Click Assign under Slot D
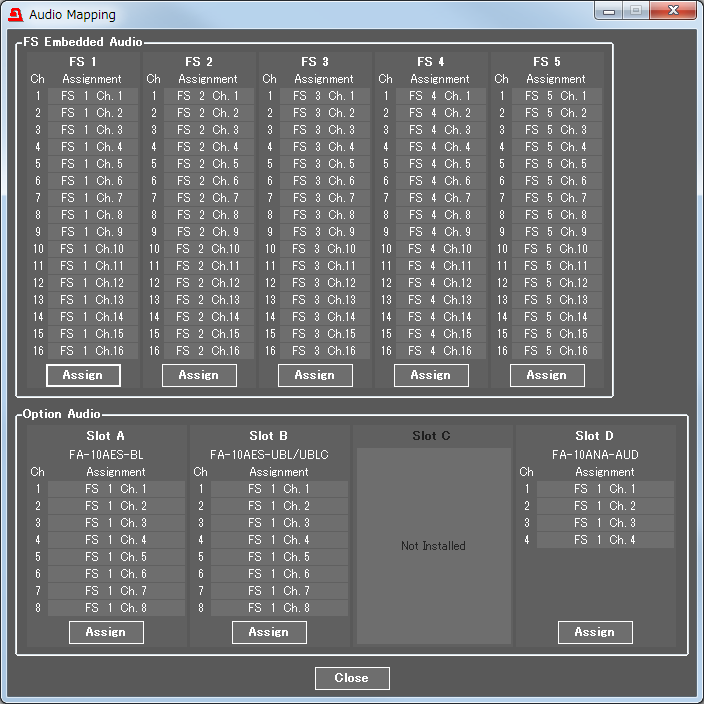 (x=595, y=632)
